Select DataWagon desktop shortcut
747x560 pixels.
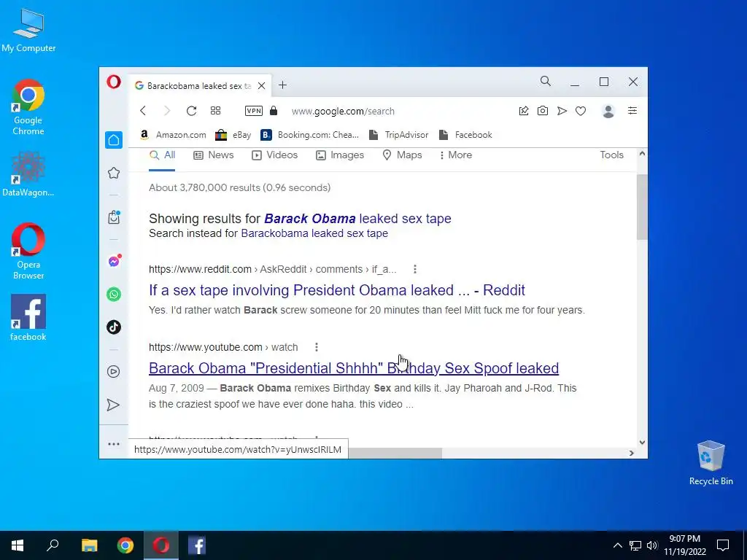click(x=28, y=174)
